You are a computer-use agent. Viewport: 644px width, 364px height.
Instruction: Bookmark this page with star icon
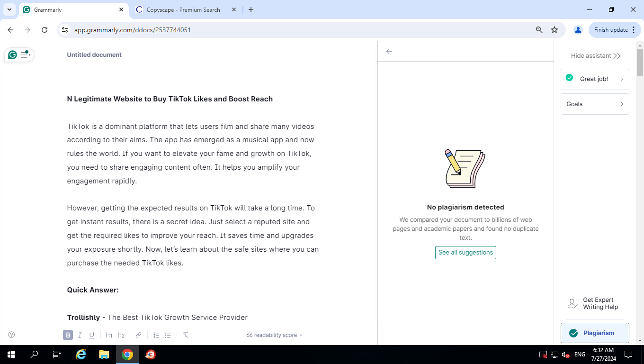[x=555, y=30]
